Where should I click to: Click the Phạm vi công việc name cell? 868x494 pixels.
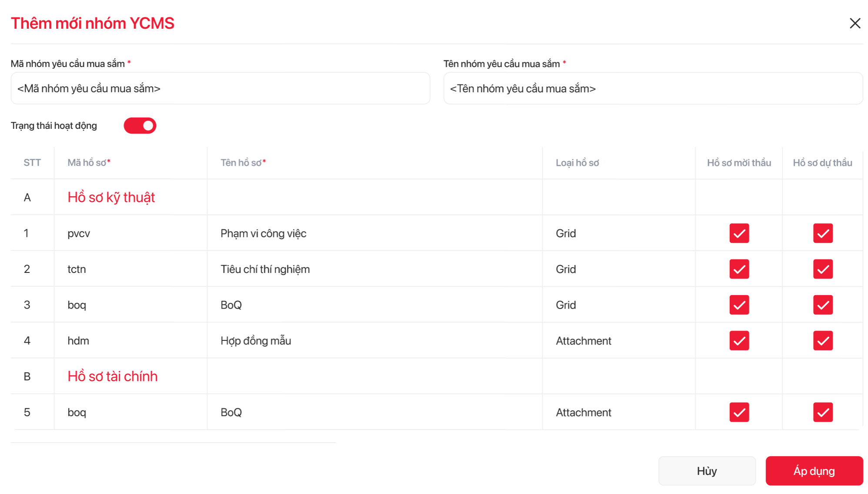[264, 234]
